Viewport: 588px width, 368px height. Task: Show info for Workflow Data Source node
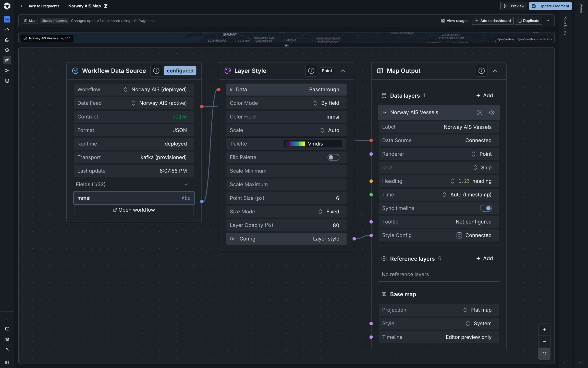[x=156, y=71]
